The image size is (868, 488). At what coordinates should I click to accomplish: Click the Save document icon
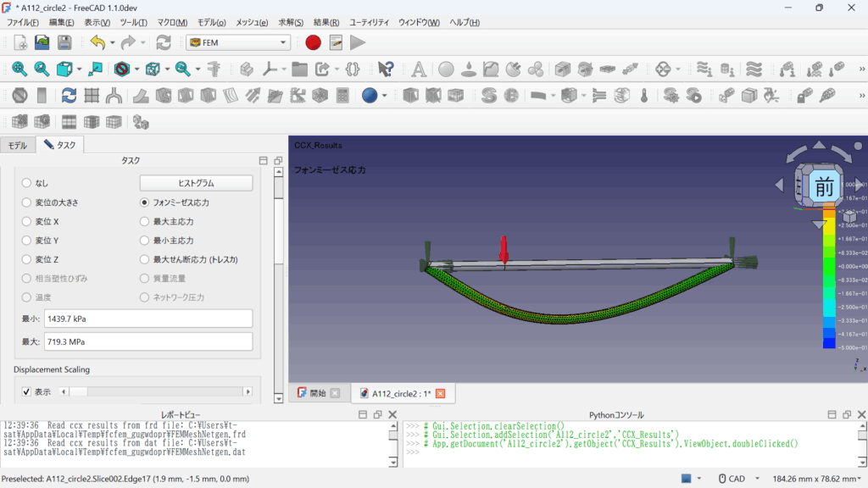(64, 42)
